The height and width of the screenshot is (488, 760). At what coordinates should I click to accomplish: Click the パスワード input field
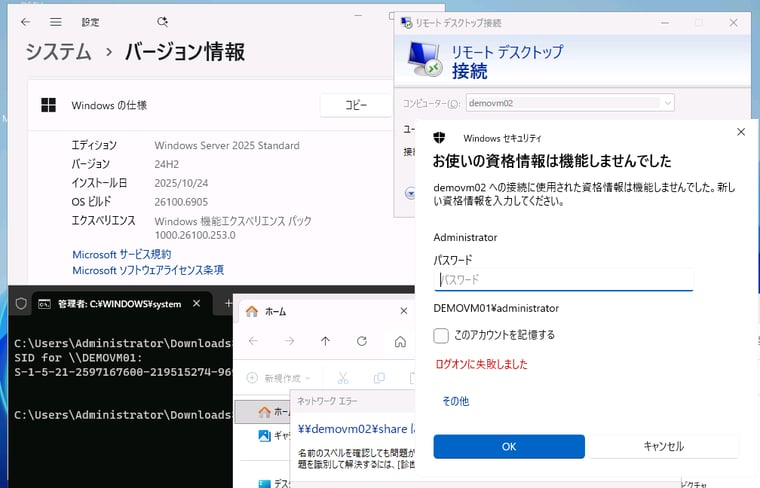point(565,280)
